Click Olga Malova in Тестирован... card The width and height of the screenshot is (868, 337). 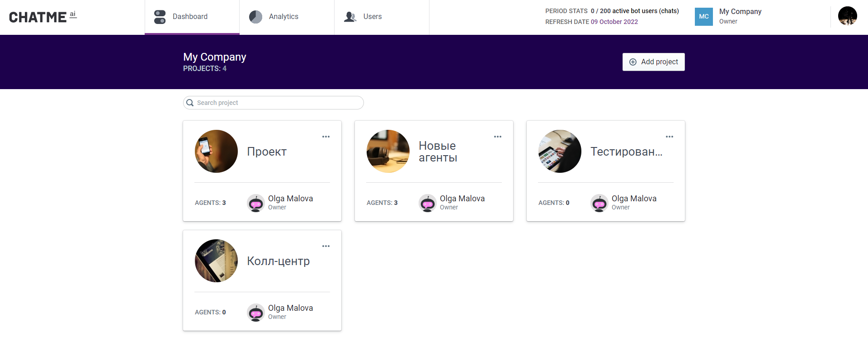point(634,199)
